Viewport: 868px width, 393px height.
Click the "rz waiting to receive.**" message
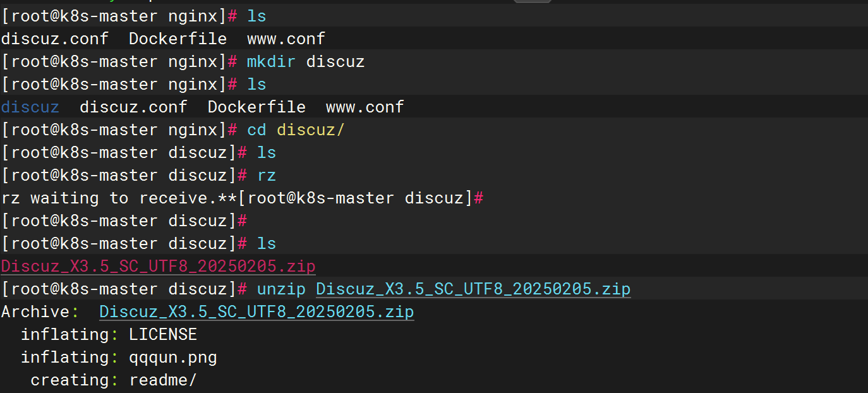[x=119, y=198]
